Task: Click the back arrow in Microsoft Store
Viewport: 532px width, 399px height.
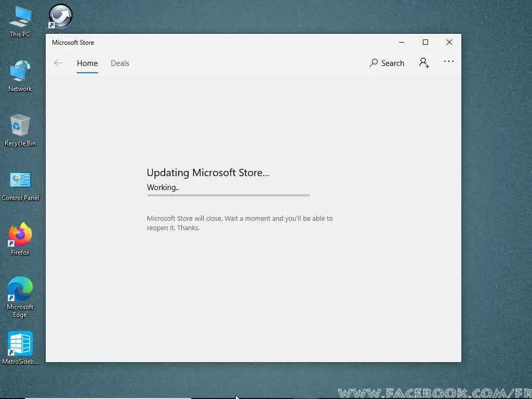Action: (58, 63)
